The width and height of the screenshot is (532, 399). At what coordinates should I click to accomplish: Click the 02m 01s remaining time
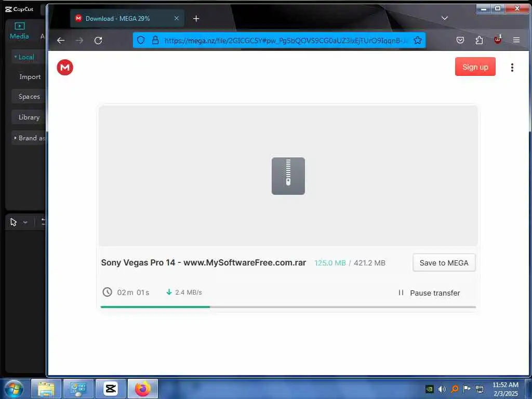tap(133, 292)
